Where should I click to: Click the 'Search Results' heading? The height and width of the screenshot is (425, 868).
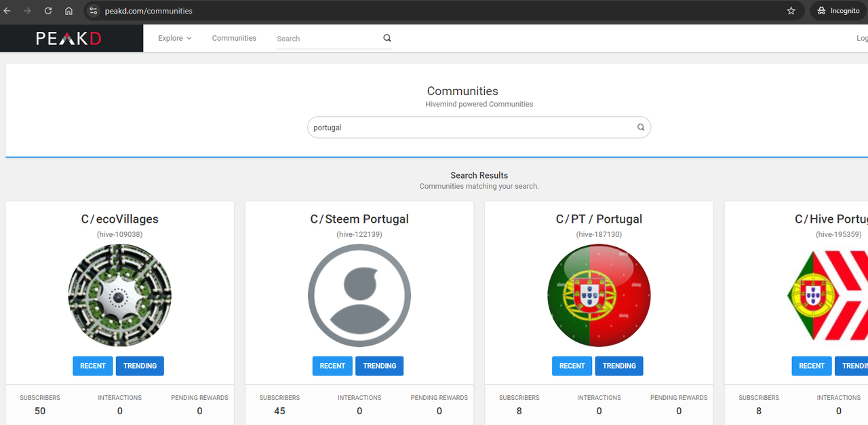coord(479,175)
